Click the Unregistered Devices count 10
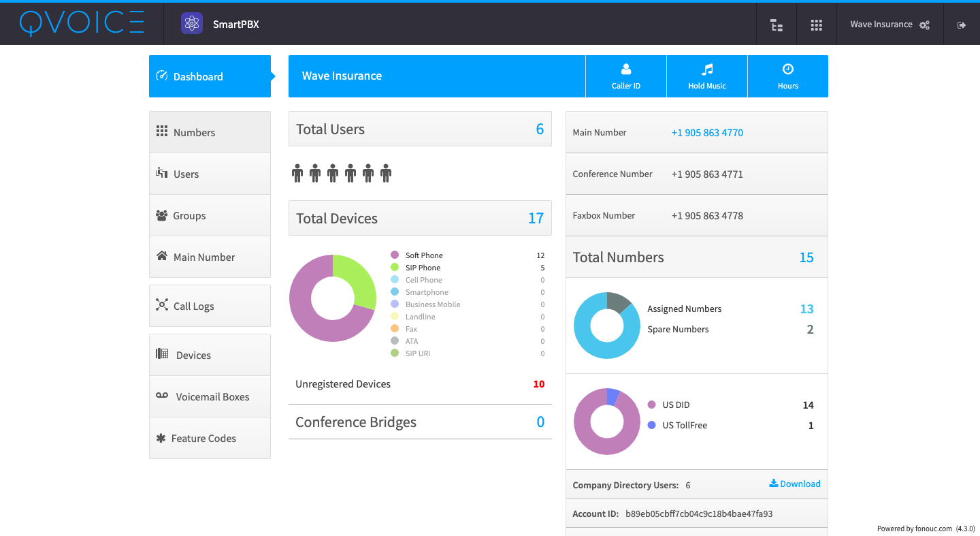 click(539, 384)
